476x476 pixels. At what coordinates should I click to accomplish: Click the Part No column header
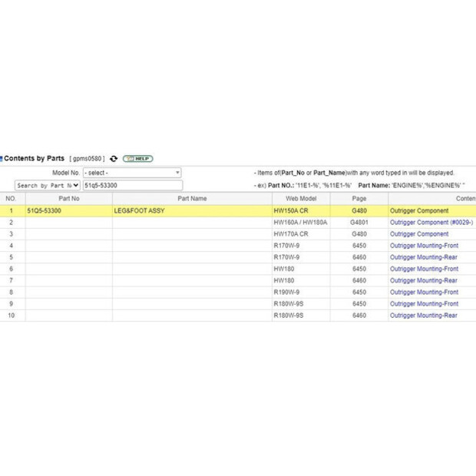coord(69,198)
